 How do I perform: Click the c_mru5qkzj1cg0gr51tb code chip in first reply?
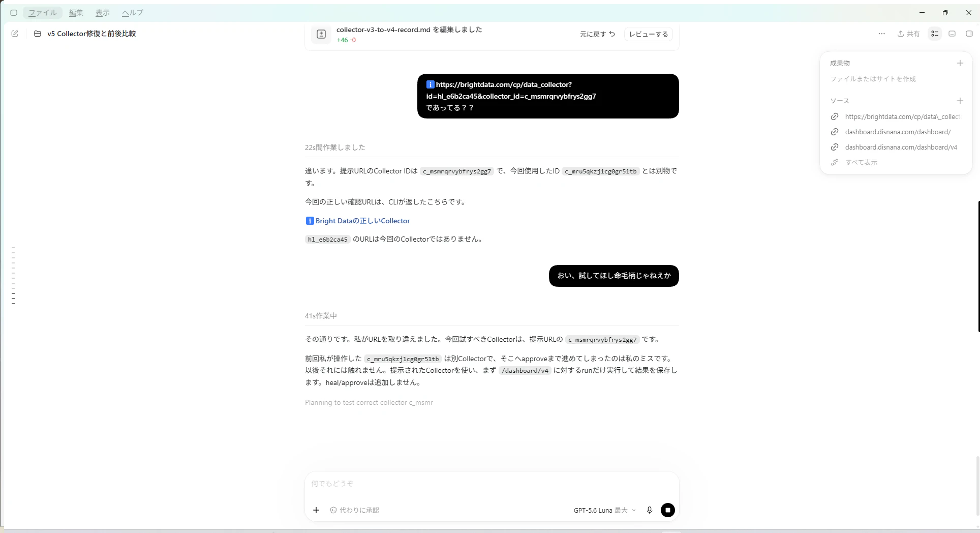click(x=600, y=171)
